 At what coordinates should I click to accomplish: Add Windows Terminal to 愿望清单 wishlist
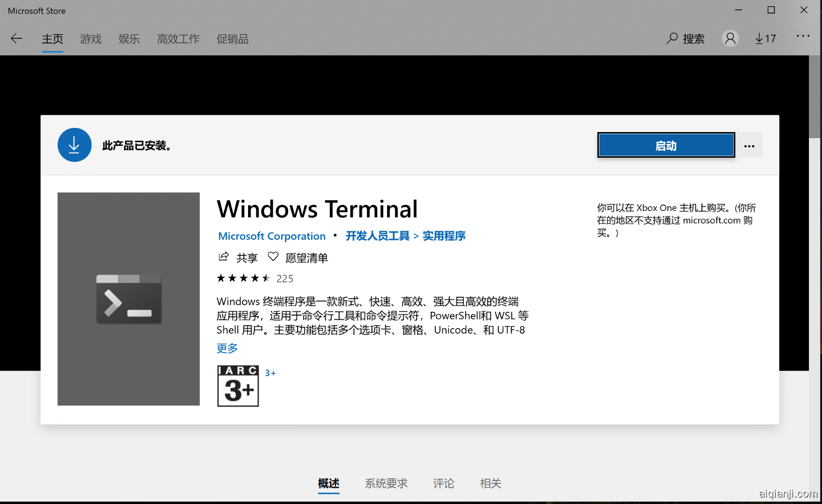pos(307,257)
